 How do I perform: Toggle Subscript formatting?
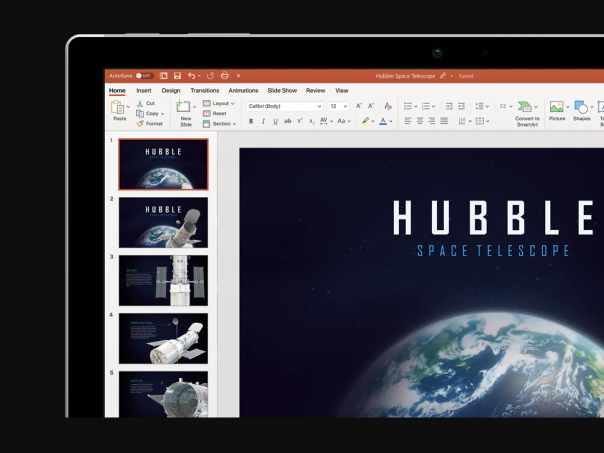[x=312, y=122]
